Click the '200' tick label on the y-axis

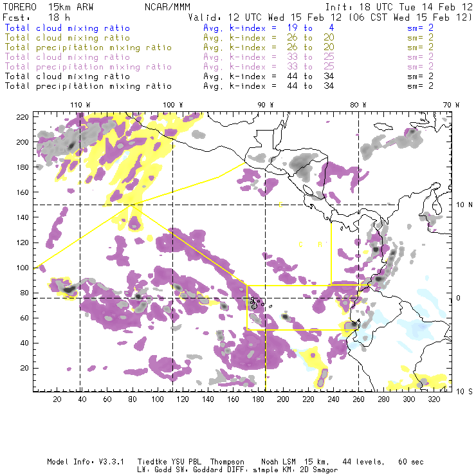(23, 142)
